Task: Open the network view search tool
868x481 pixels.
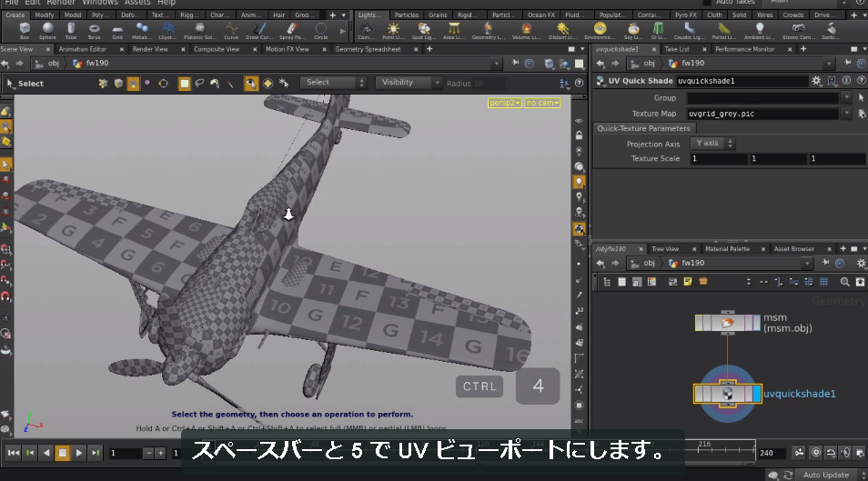Action: click(x=844, y=282)
